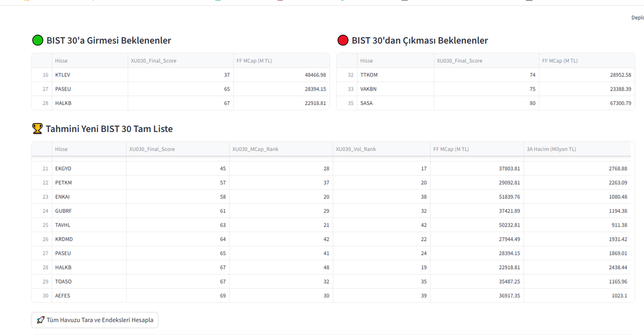Select the PETKM row name

point(89,183)
